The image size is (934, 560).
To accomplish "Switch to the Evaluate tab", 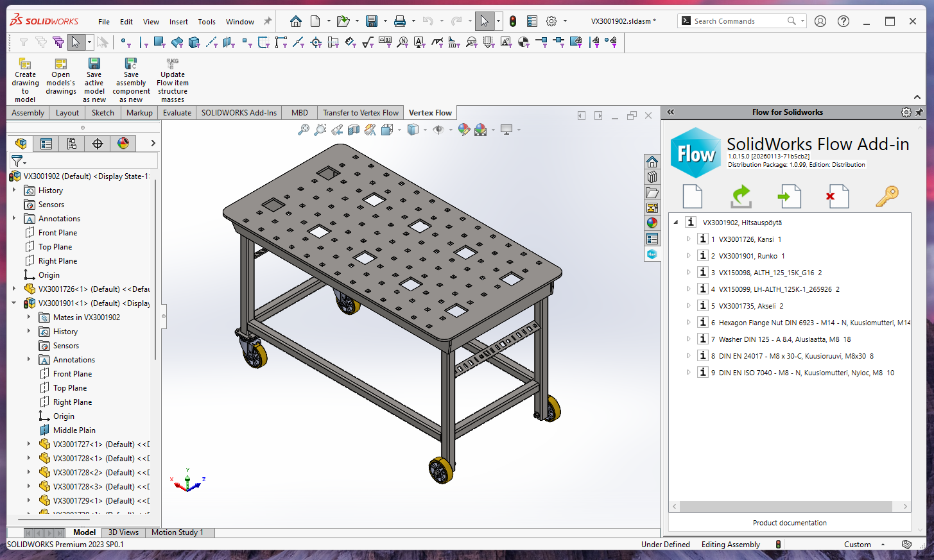I will point(177,113).
